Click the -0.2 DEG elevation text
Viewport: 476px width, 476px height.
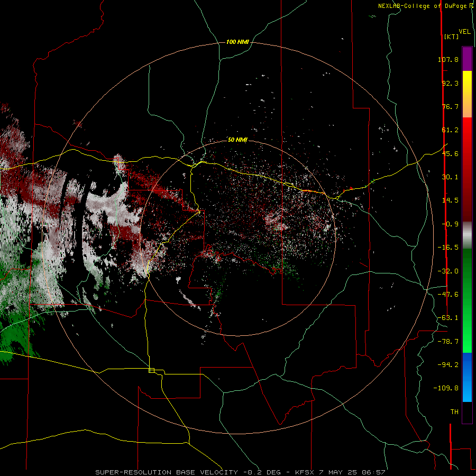(x=263, y=472)
